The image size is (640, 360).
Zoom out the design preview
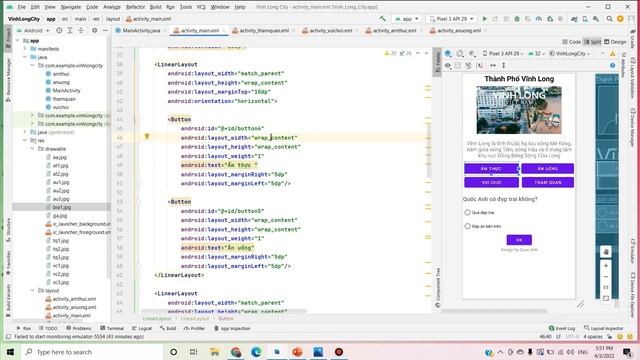pyautogui.click(x=606, y=277)
